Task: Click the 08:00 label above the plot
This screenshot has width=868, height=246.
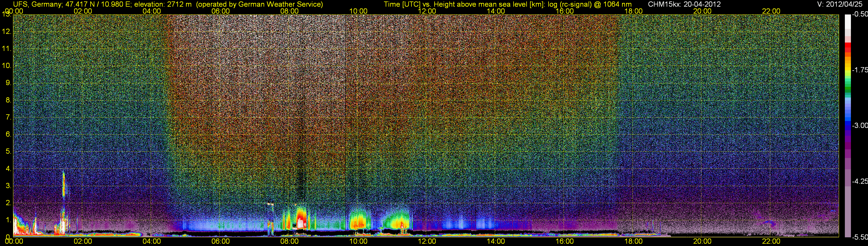Action: pyautogui.click(x=289, y=11)
